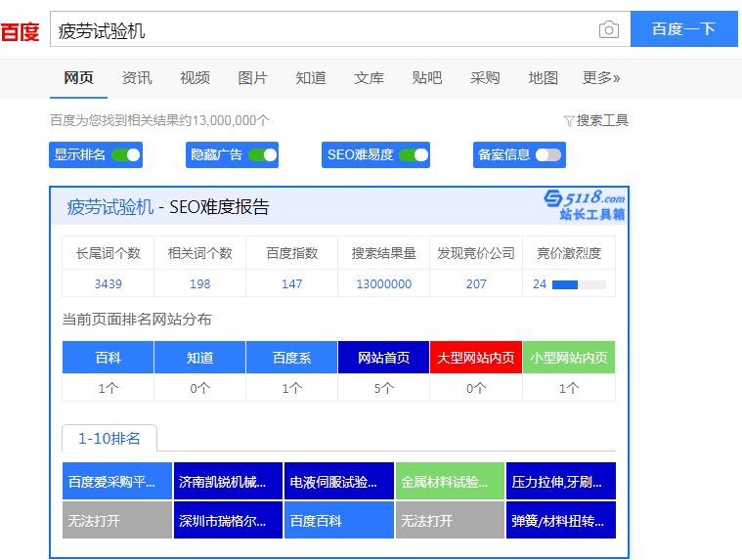This screenshot has width=742, height=560.
Task: Click the 百度一下 search button
Action: coord(683,29)
